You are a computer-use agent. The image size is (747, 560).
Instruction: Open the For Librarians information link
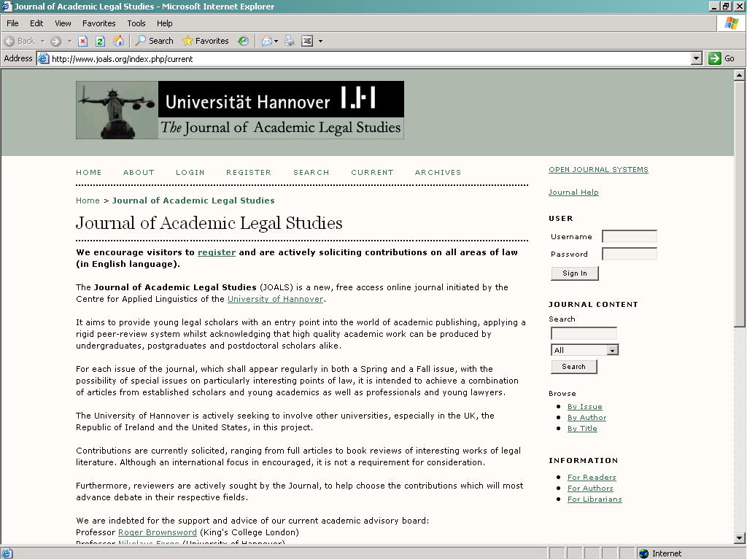pyautogui.click(x=595, y=499)
